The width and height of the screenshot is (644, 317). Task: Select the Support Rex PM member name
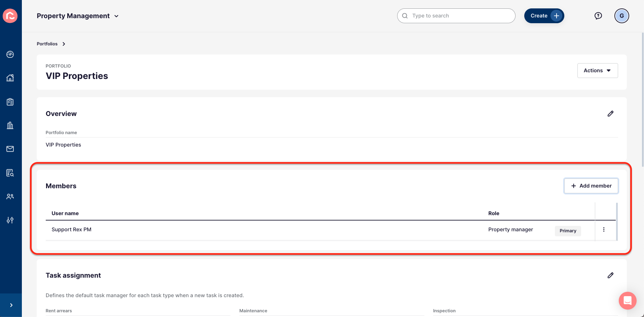(72, 230)
